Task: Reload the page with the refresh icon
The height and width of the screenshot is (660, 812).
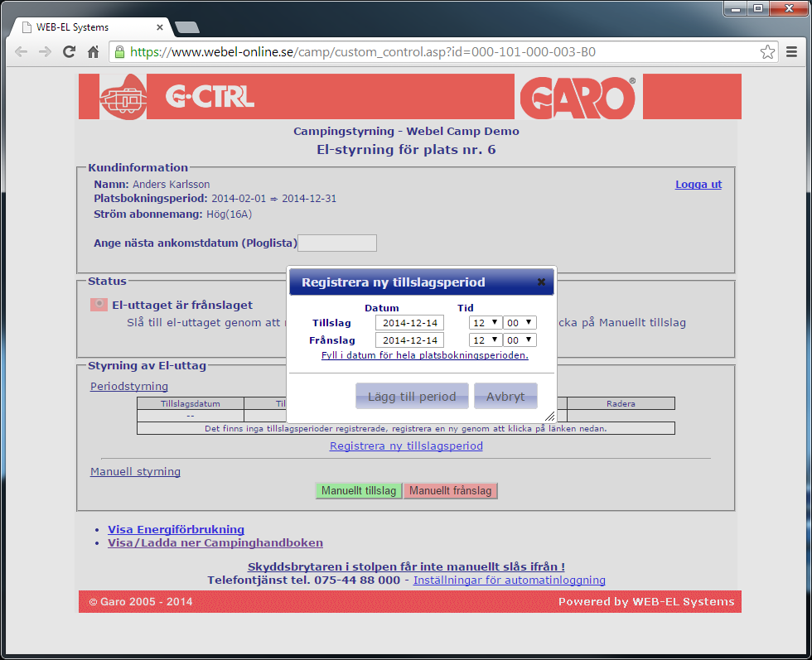Action: tap(69, 52)
